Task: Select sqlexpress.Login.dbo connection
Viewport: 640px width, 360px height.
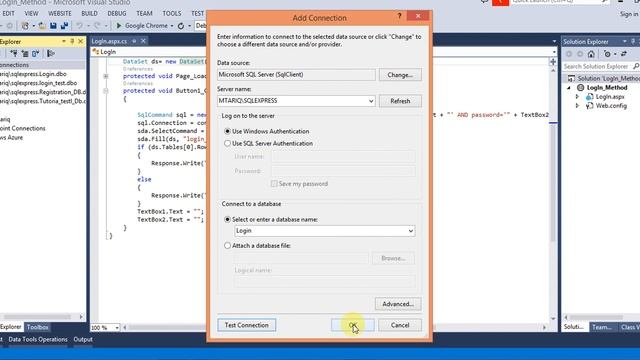Action: (33, 74)
